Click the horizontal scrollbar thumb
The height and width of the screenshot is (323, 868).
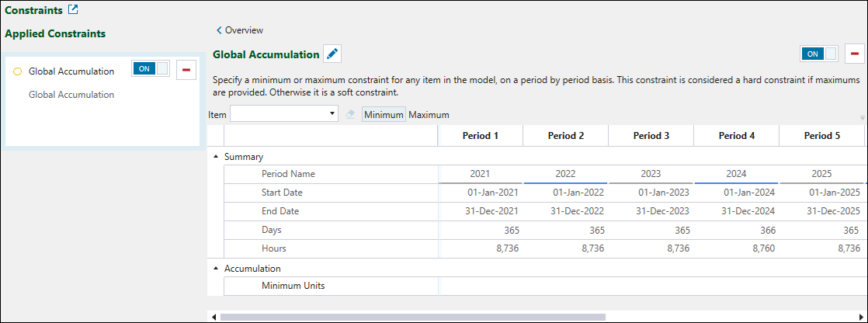[x=411, y=317]
